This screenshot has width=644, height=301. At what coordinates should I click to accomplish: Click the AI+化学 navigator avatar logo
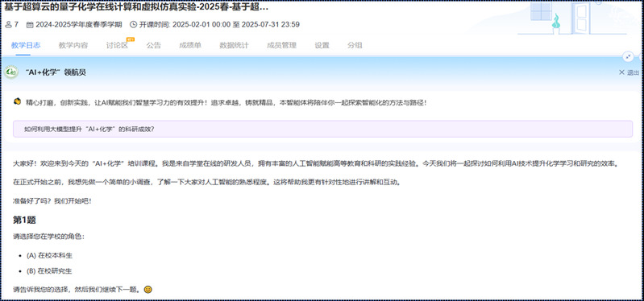11,72
